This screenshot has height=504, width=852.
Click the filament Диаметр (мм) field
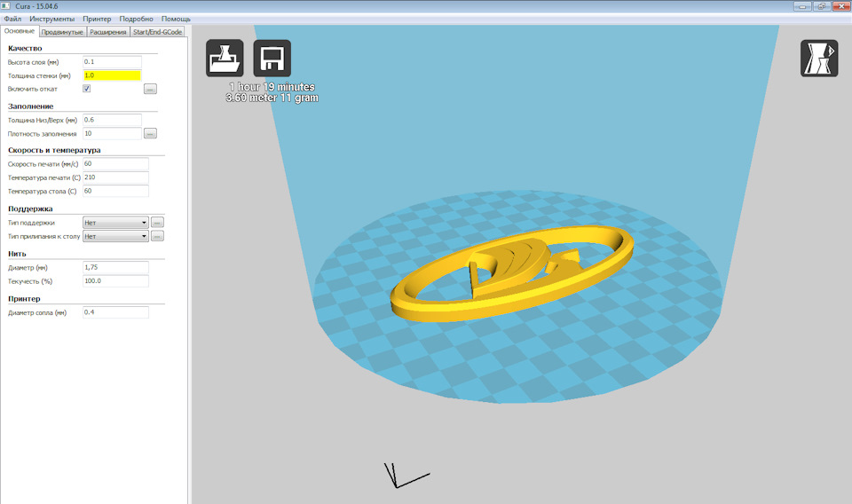pyautogui.click(x=115, y=267)
